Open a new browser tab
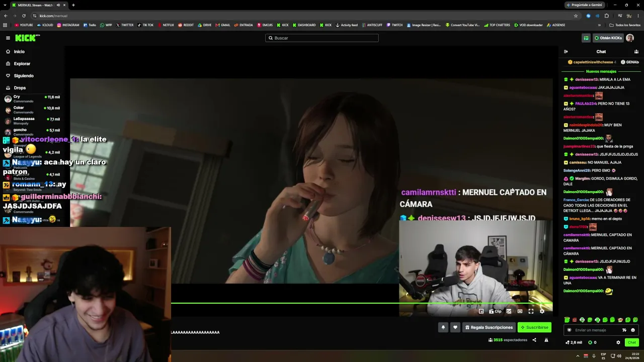Image resolution: width=644 pixels, height=362 pixels. pos(73,5)
